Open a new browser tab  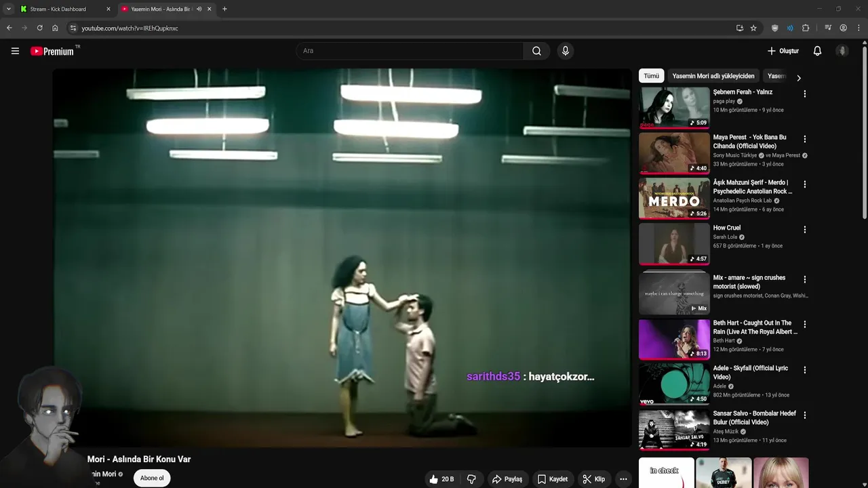click(224, 9)
